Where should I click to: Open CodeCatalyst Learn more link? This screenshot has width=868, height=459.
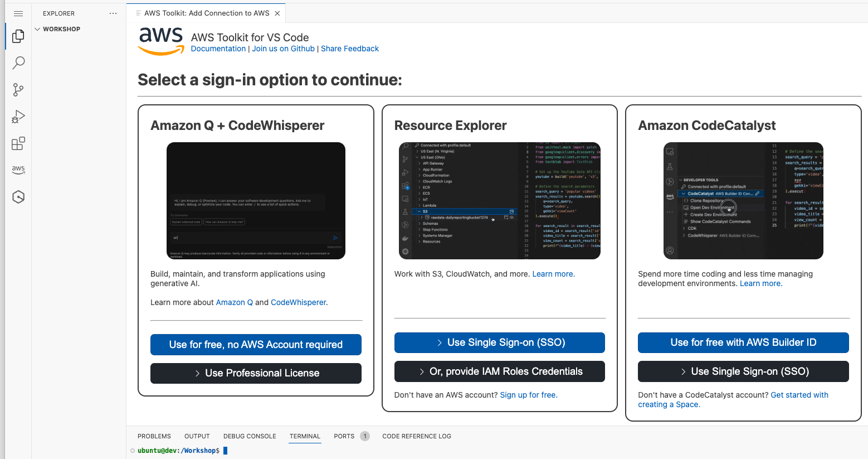pos(760,283)
